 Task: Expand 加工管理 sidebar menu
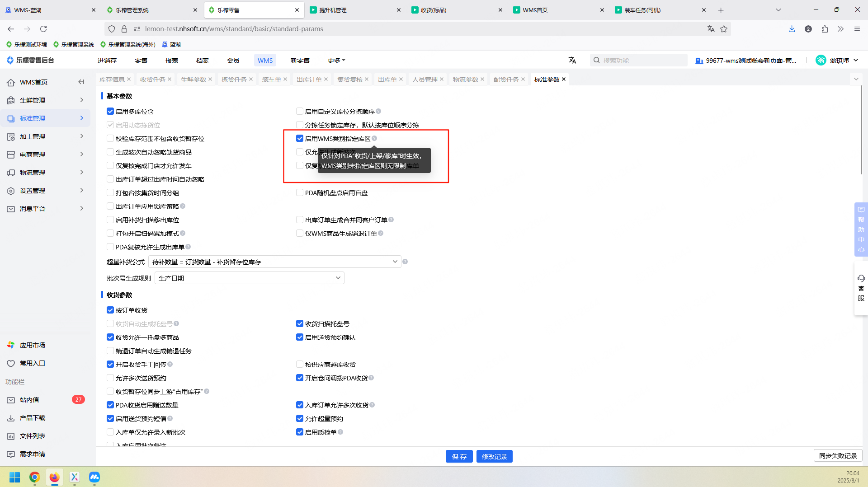(45, 136)
